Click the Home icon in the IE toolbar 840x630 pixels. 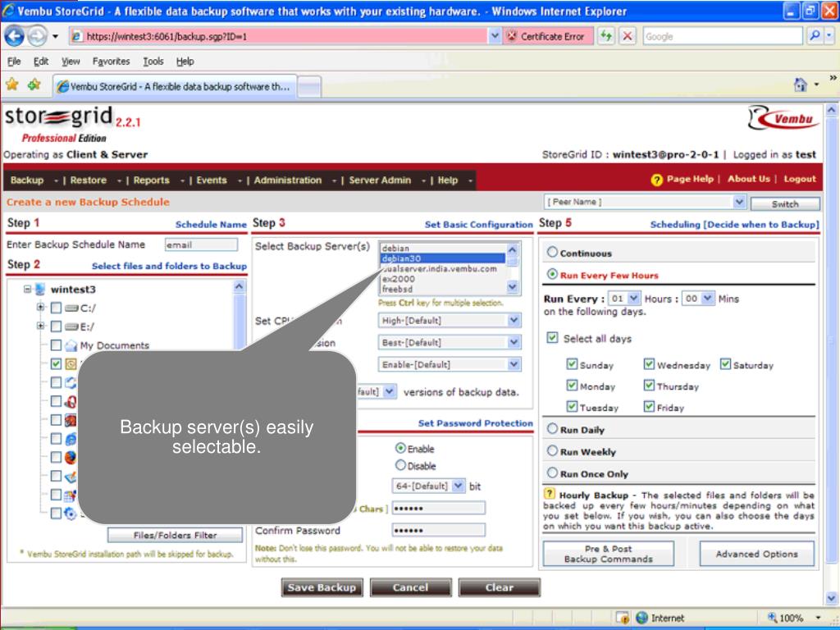(x=800, y=84)
